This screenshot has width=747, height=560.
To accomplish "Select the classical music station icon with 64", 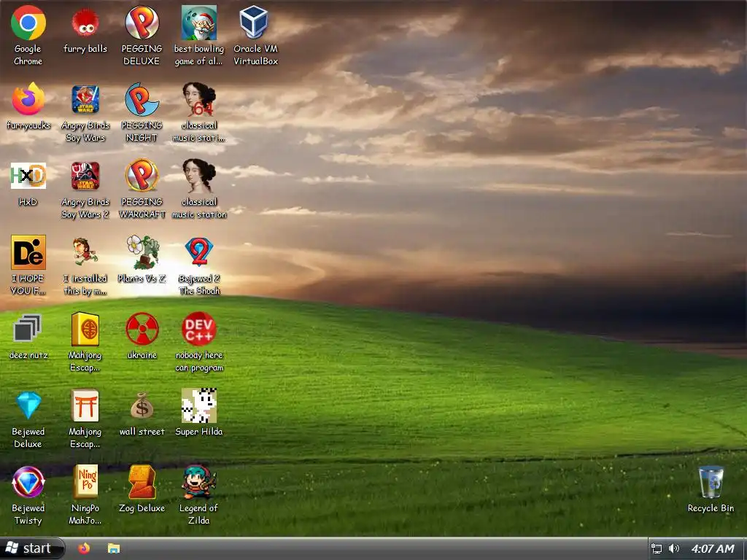I will pyautogui.click(x=198, y=99).
